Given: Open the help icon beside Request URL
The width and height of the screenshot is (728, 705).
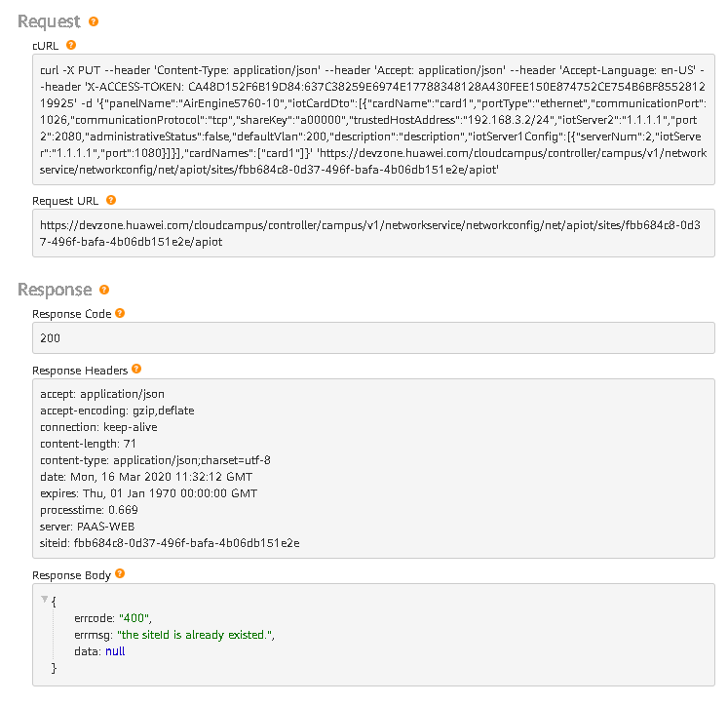Looking at the screenshot, I should pyautogui.click(x=111, y=200).
